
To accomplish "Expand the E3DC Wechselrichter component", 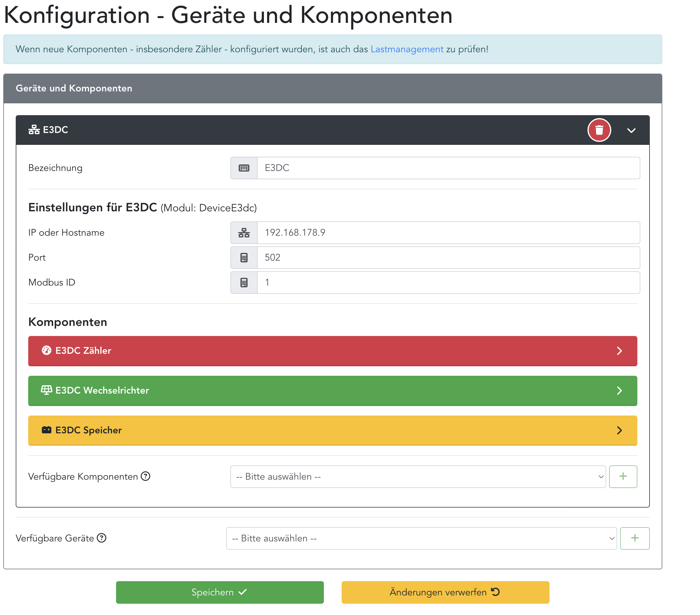I will (332, 391).
